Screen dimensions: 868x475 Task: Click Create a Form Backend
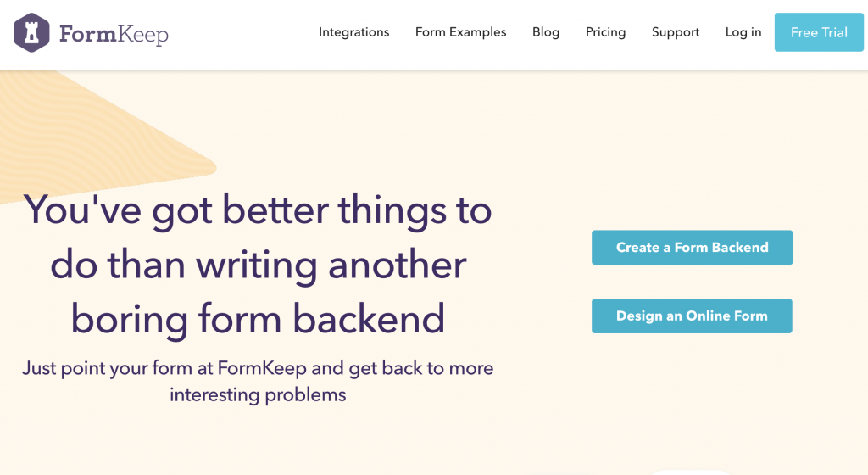(692, 248)
